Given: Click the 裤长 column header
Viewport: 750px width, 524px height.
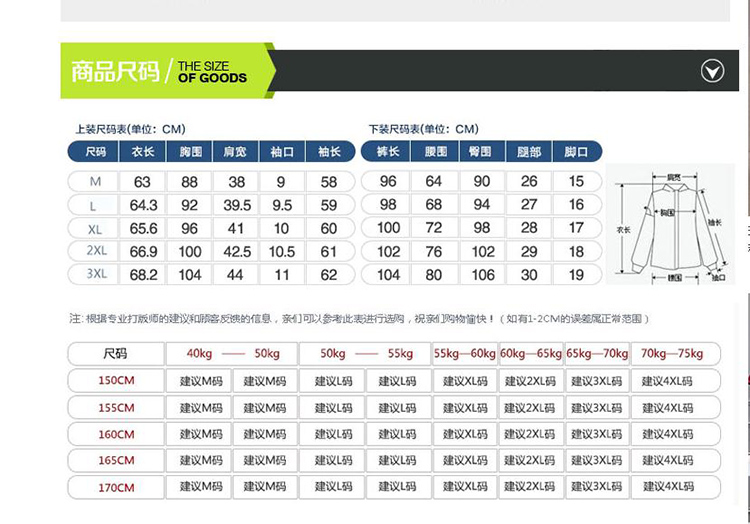Looking at the screenshot, I should (x=388, y=152).
